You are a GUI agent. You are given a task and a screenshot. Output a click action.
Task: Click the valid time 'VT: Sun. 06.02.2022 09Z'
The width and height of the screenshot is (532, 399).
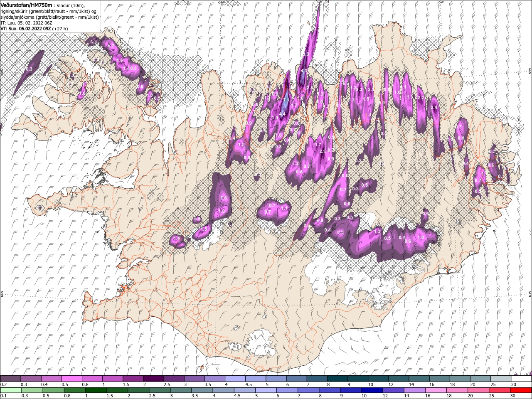coord(25,29)
